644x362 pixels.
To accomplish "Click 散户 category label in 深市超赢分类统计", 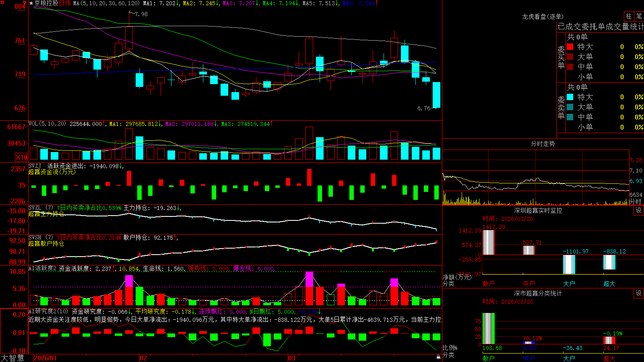I will tap(489, 358).
